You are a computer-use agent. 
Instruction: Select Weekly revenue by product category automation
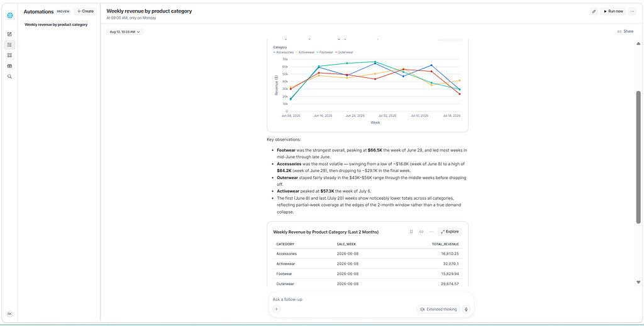tap(56, 24)
